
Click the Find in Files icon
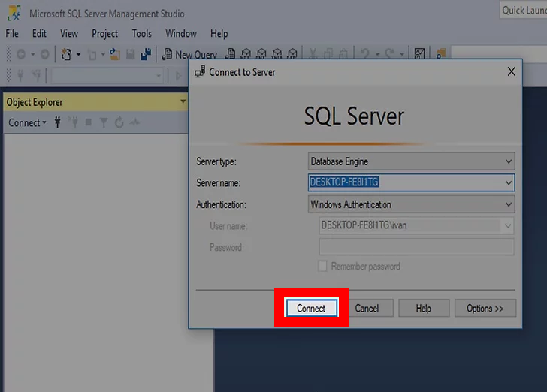441,54
